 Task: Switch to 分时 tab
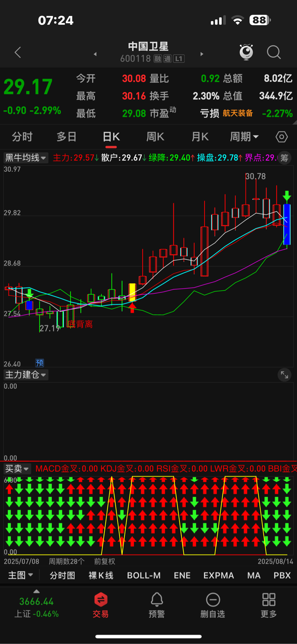pyautogui.click(x=22, y=137)
